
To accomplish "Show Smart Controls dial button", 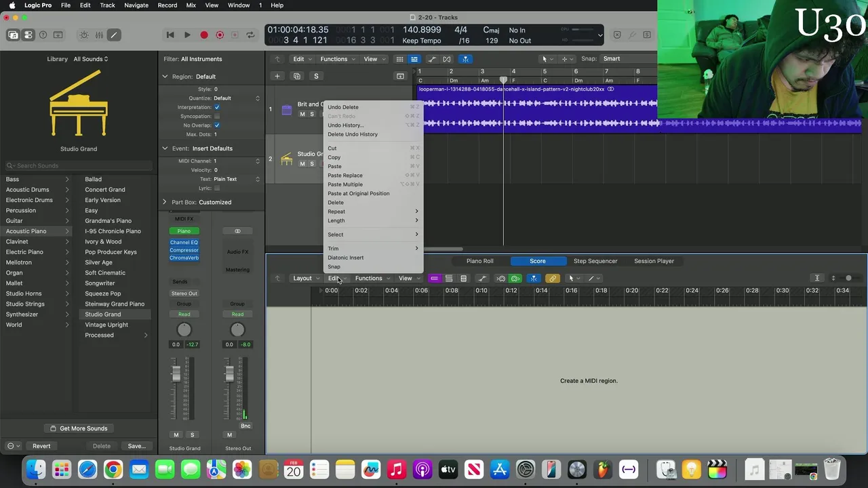I will click(x=84, y=35).
